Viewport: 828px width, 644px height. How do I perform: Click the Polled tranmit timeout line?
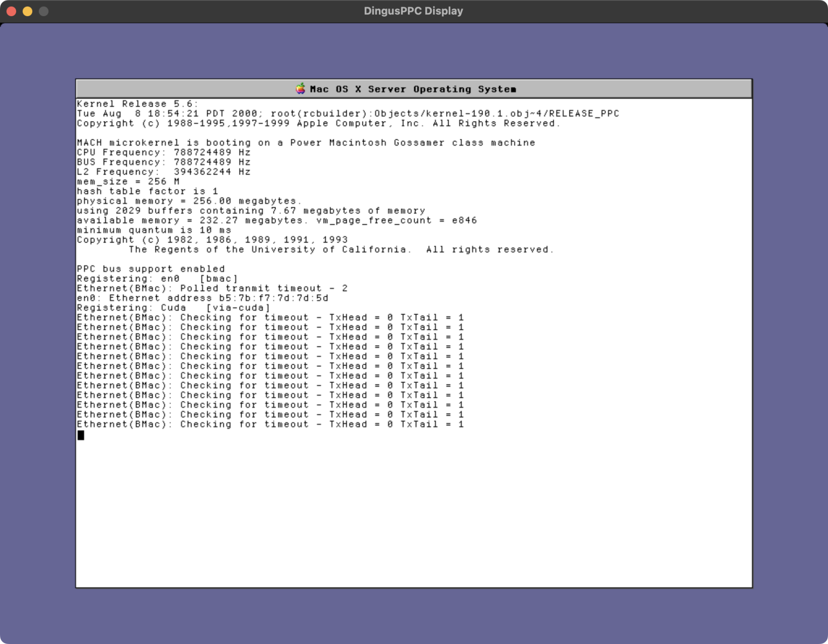coord(212,288)
